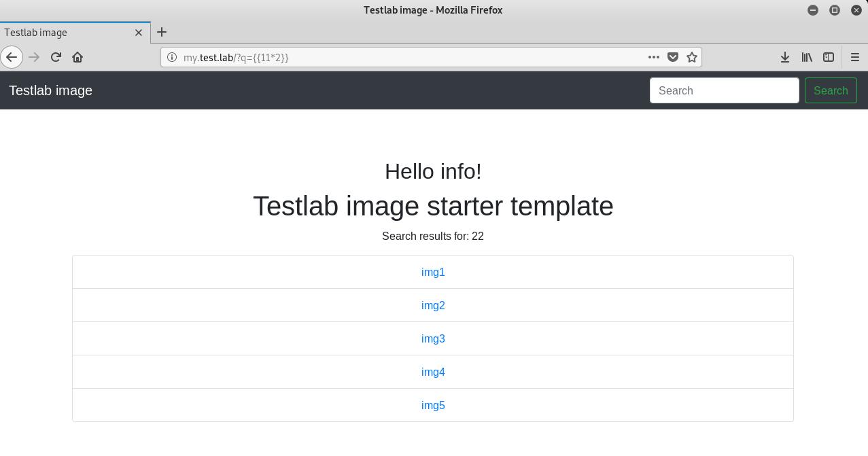Show site information for my.test.lab
The height and width of the screenshot is (456, 868).
pyautogui.click(x=172, y=57)
